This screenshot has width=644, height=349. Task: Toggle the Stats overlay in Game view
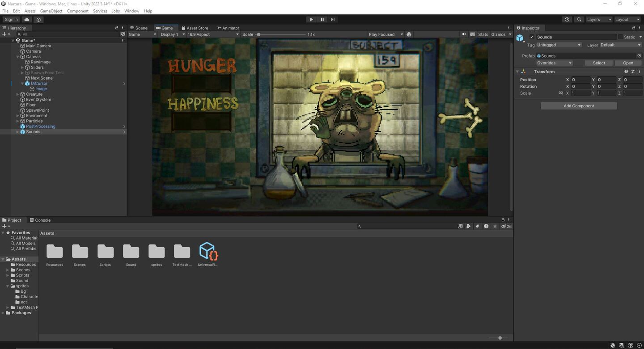483,34
